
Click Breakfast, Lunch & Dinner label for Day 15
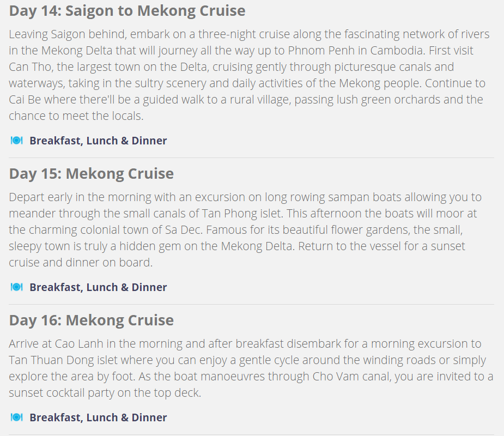tap(98, 287)
